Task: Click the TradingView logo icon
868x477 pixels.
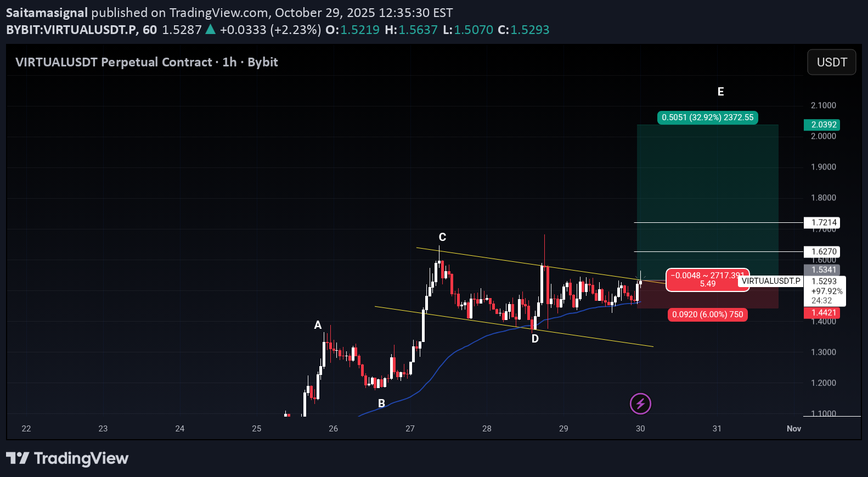Action: click(18, 458)
